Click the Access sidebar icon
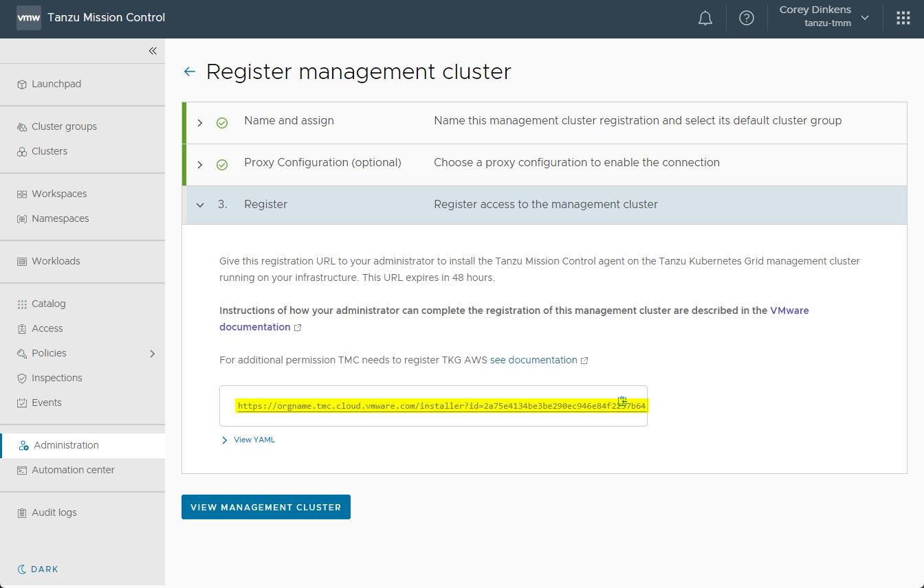924x588 pixels. point(22,329)
